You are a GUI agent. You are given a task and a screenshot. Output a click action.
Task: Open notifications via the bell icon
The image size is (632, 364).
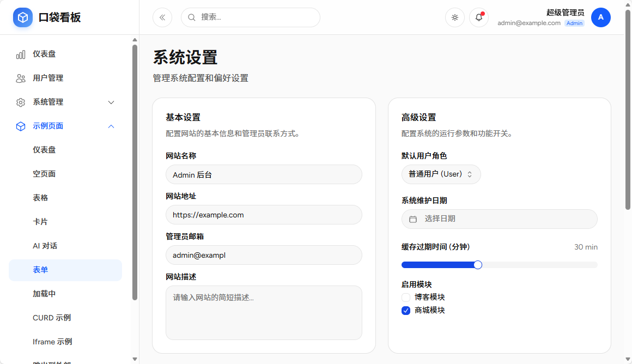tap(478, 17)
